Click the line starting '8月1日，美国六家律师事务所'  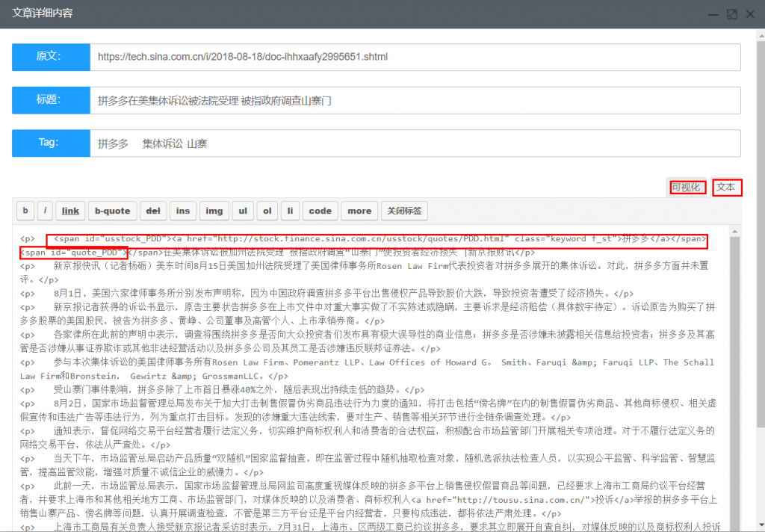click(x=327, y=294)
